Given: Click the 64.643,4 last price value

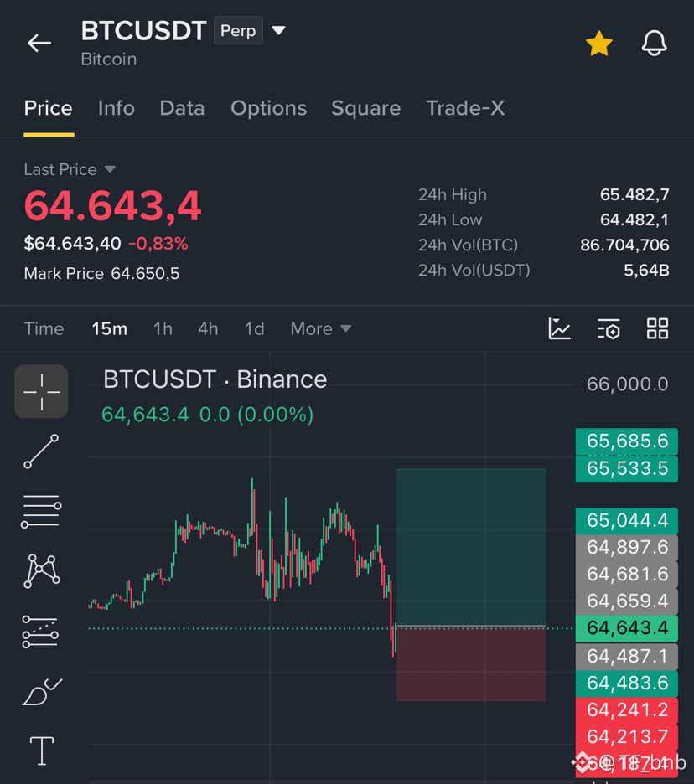Looking at the screenshot, I should [112, 205].
